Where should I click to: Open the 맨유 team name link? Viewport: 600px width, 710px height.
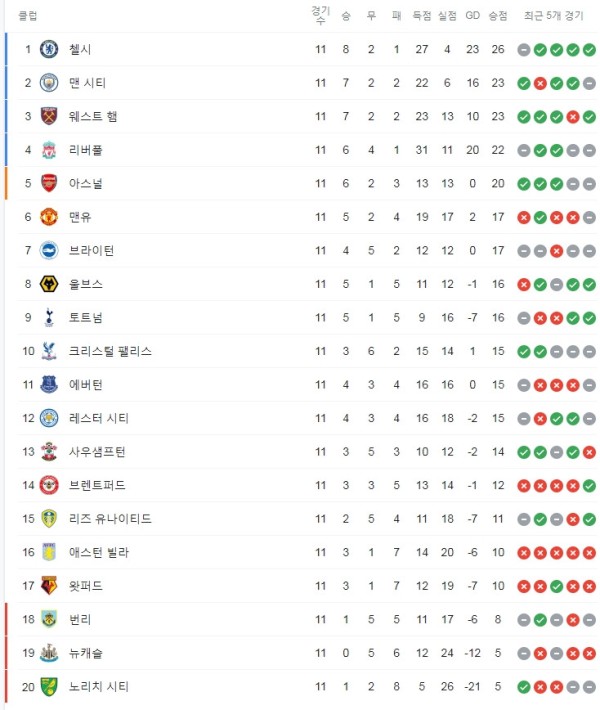coord(80,217)
